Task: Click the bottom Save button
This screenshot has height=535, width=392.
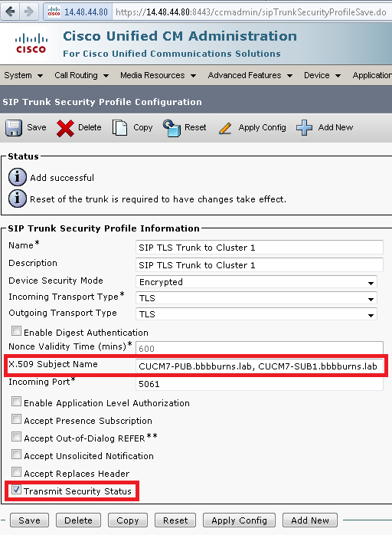Action: coord(29,520)
